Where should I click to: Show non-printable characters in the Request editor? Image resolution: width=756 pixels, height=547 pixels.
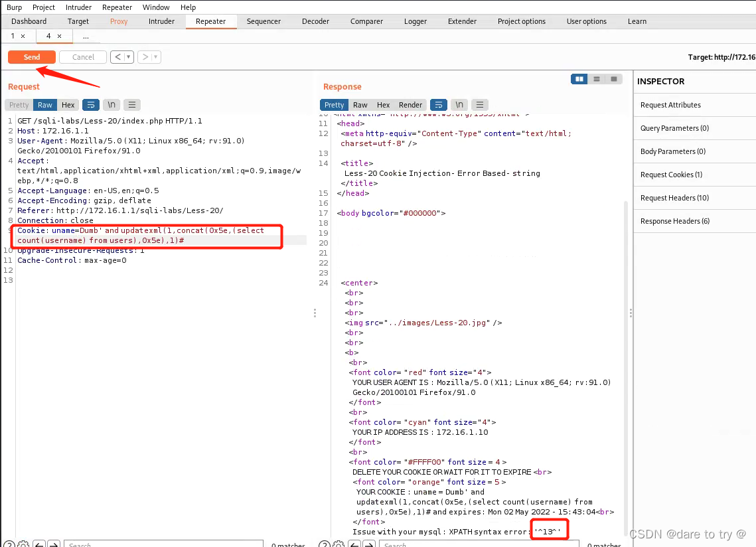(x=112, y=105)
